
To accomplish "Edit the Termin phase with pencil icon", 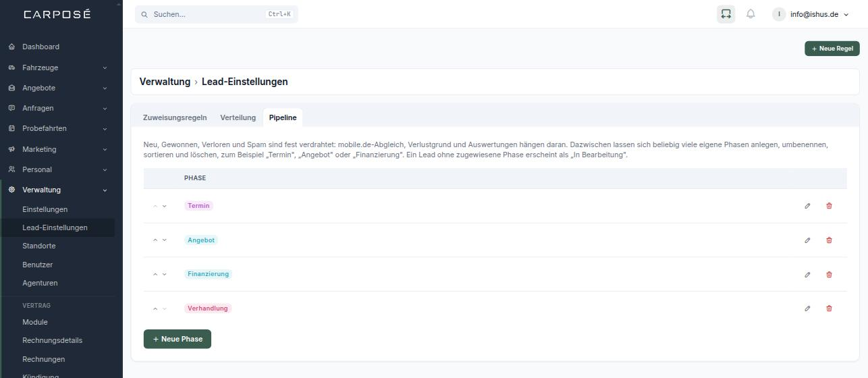I will 807,206.
